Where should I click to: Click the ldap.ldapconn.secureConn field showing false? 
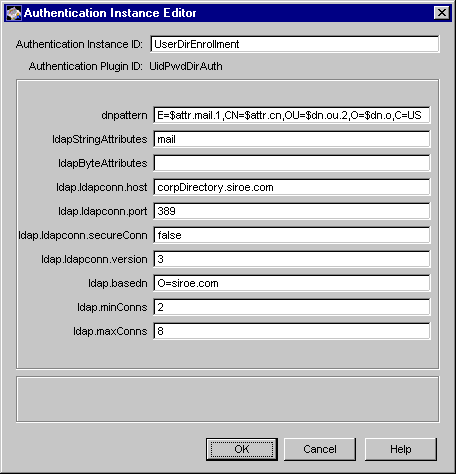292,235
